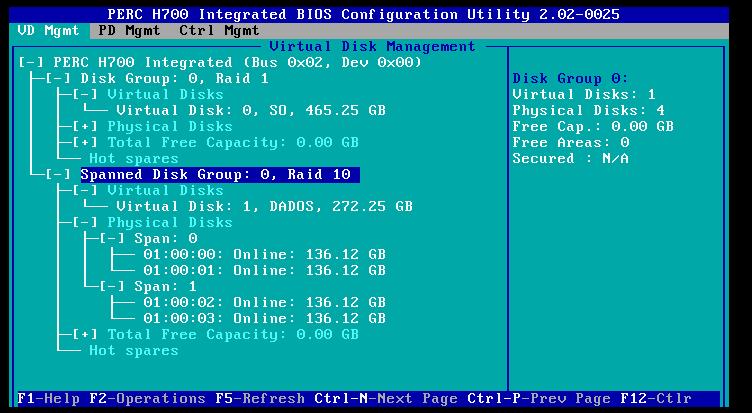Expand Physical Disks under Raid 1 group
The height and width of the screenshot is (413, 752).
pos(85,127)
